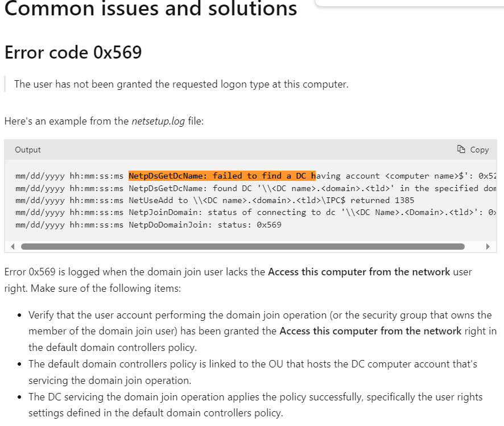Click the bullet about default domain controllers policy linked to OU

click(x=253, y=372)
